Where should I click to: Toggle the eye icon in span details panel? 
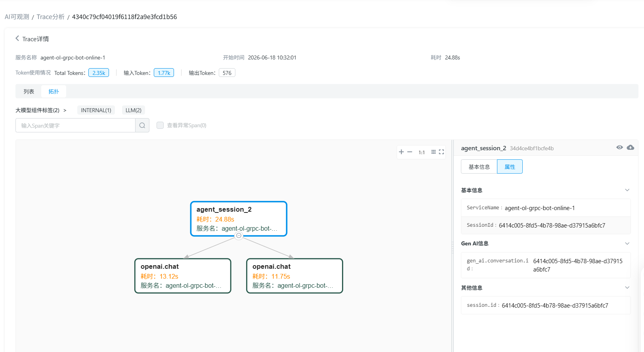coord(619,147)
